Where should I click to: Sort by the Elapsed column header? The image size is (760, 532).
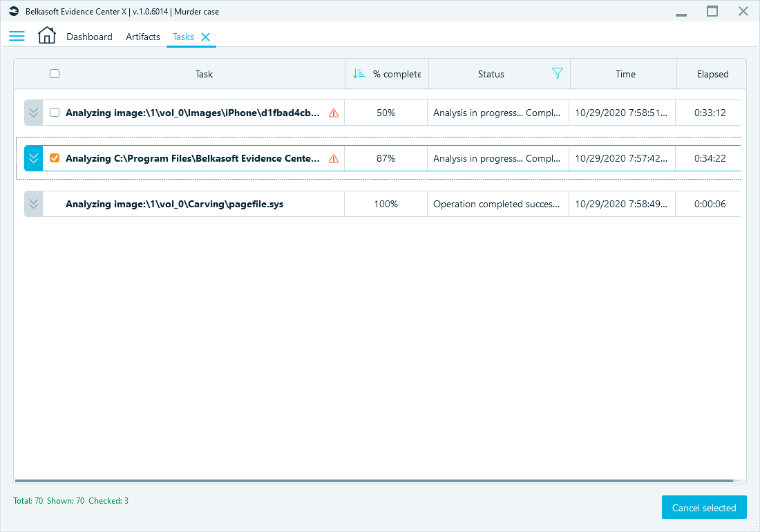coord(712,74)
